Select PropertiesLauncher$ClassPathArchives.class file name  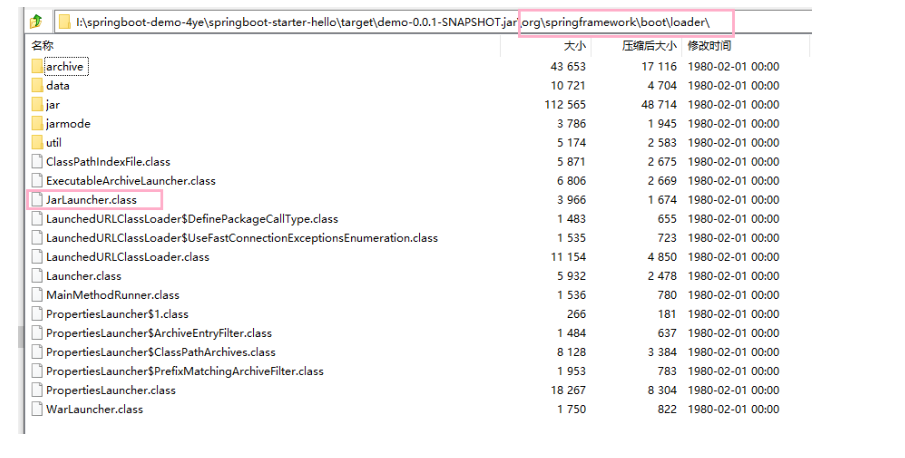click(161, 352)
